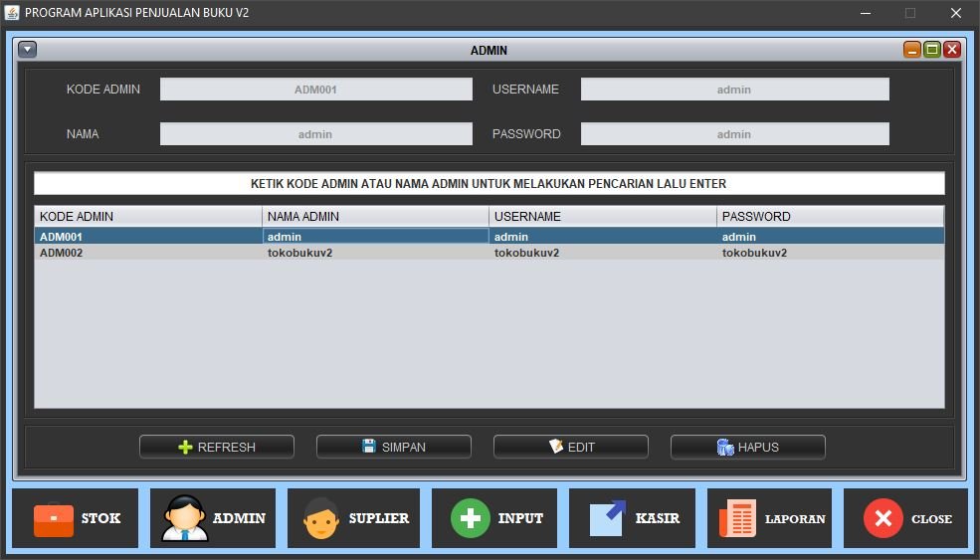Click the SIMPAN save button
980x560 pixels.
point(394,448)
